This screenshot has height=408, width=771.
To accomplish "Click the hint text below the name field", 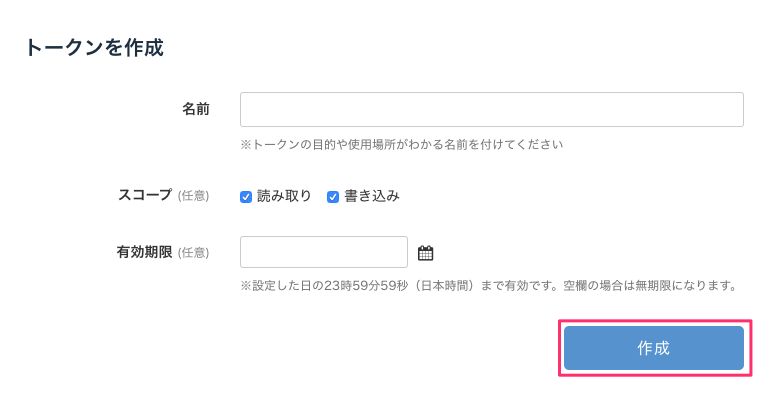I will (401, 144).
